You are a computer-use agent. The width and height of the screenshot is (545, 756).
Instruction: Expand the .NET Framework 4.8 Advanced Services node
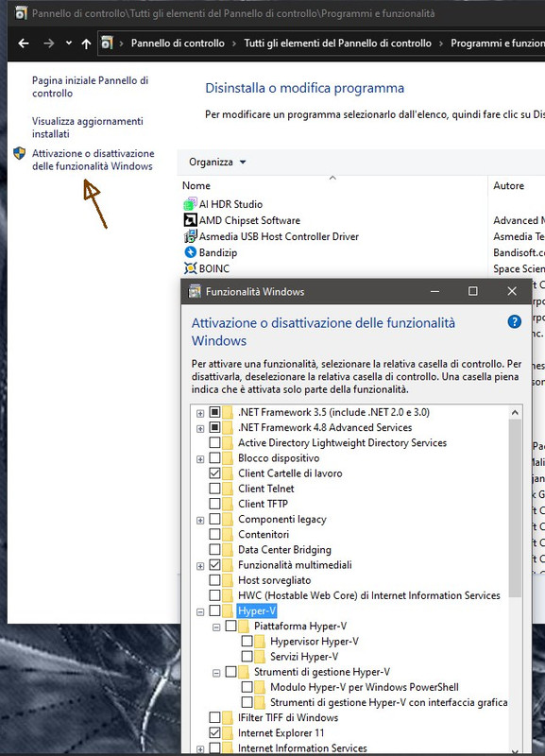[x=200, y=428]
